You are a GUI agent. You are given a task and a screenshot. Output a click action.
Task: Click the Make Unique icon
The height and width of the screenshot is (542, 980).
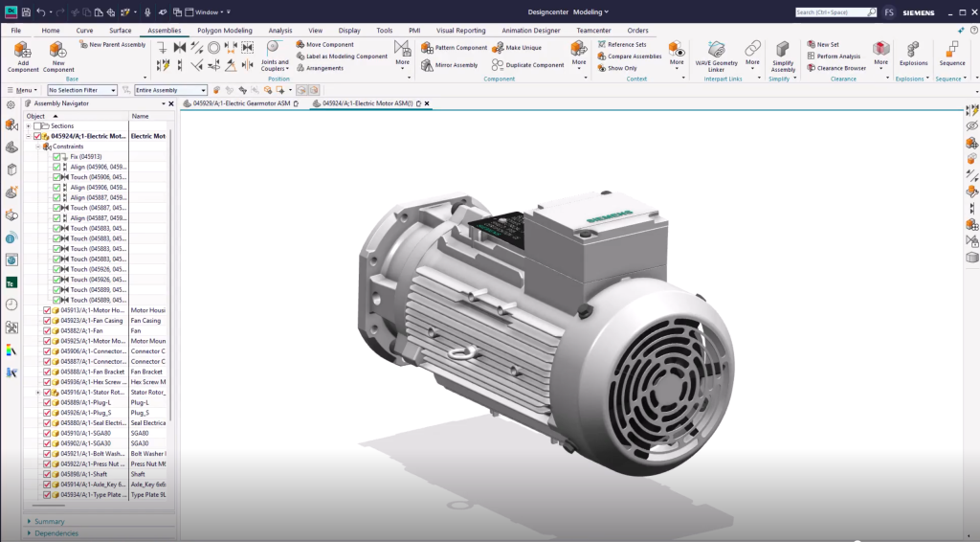(x=498, y=48)
